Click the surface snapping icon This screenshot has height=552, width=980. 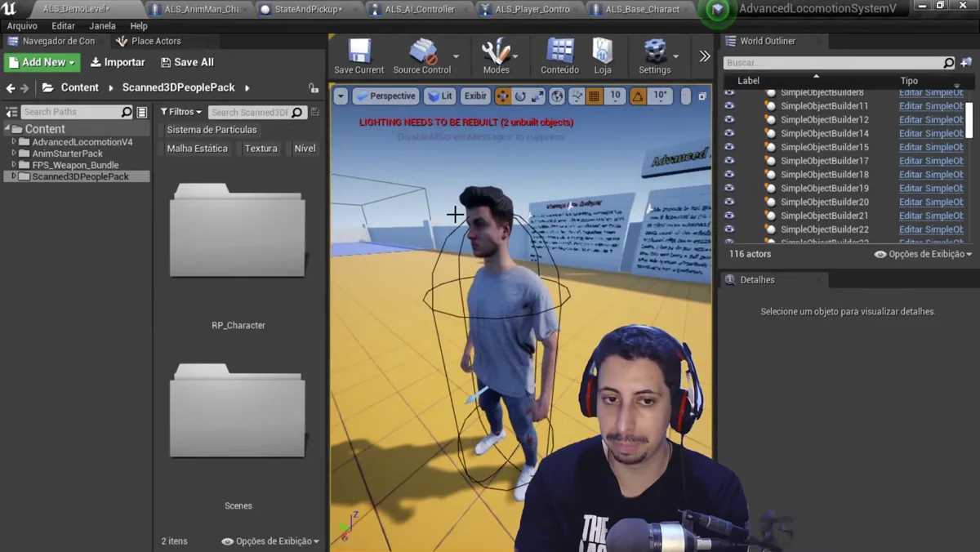pyautogui.click(x=577, y=96)
